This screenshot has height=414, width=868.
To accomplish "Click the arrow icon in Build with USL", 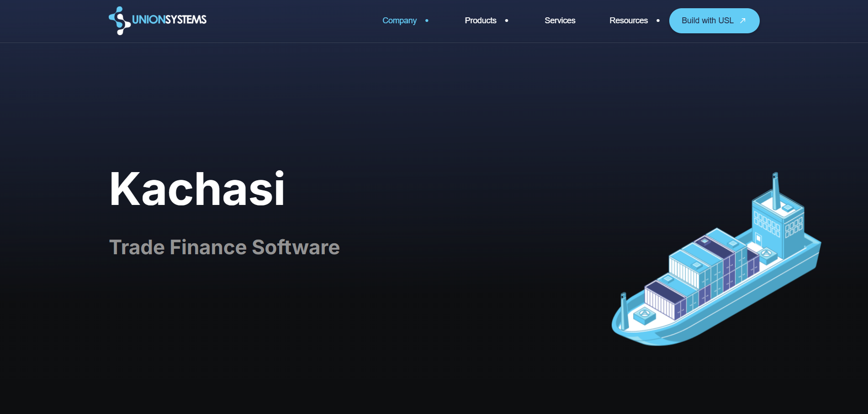I will click(x=743, y=21).
